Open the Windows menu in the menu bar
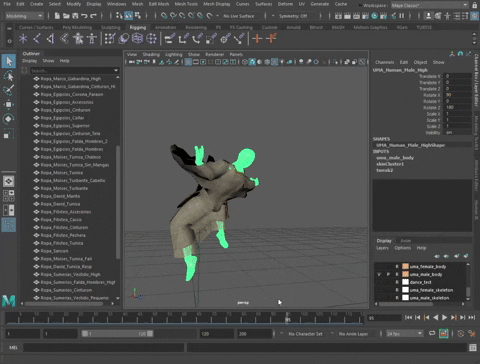480x364 pixels. pyautogui.click(x=116, y=4)
